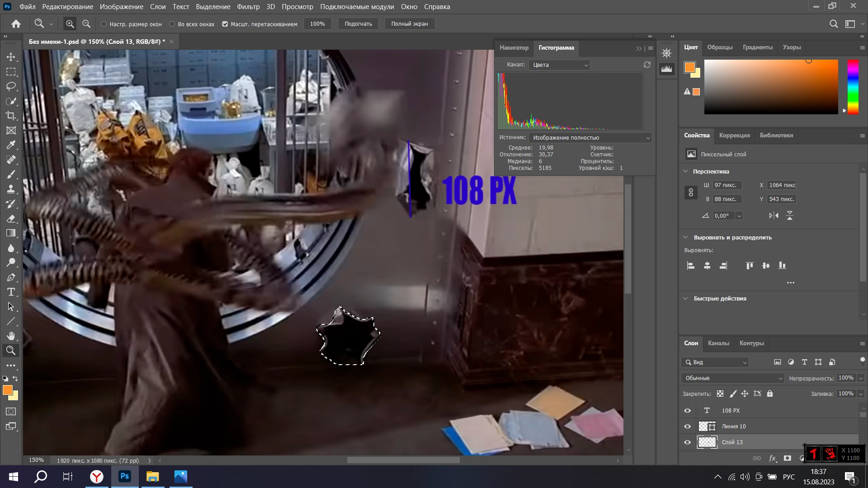Switch to the 'Каналы' tab
Viewport: 868px width, 488px height.
(718, 343)
